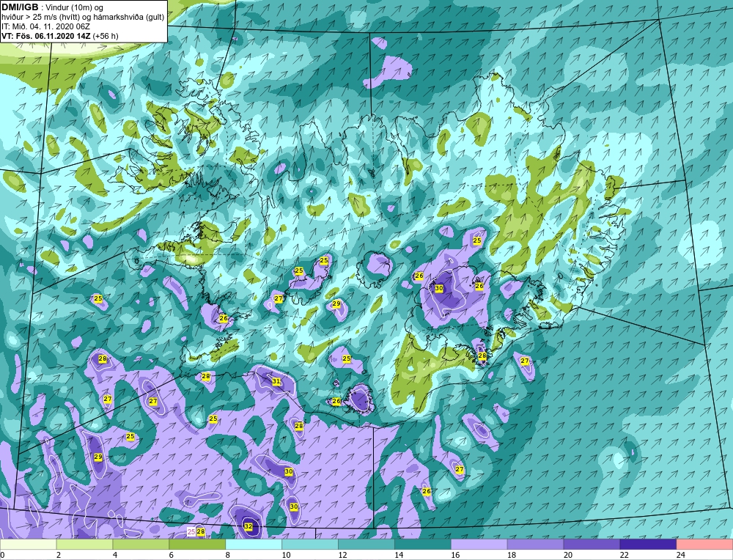The height and width of the screenshot is (560, 733).
Task: Click the legend tick label 8
Action: (228, 555)
